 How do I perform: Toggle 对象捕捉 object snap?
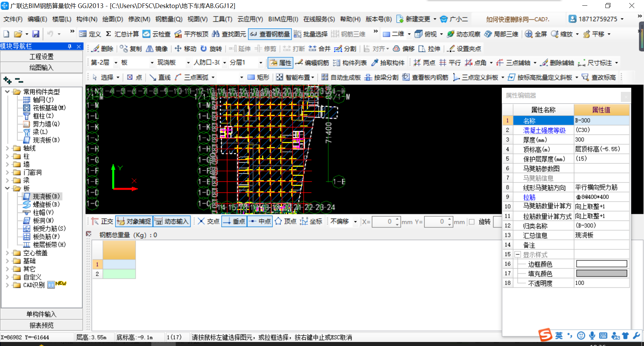(134, 221)
